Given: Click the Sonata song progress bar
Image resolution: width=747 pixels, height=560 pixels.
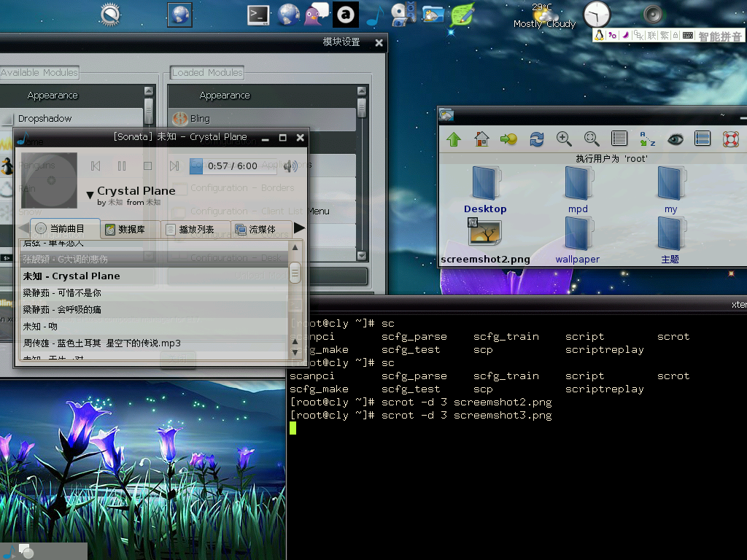Looking at the screenshot, I should pyautogui.click(x=233, y=166).
